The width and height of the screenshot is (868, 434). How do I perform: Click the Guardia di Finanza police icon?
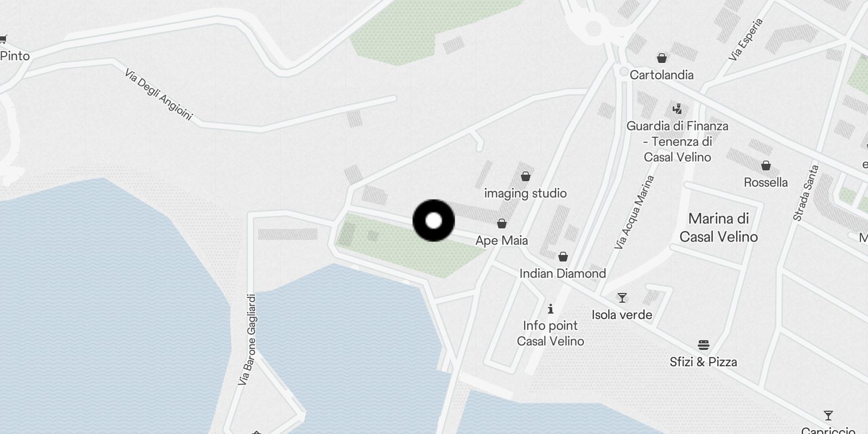[677, 109]
